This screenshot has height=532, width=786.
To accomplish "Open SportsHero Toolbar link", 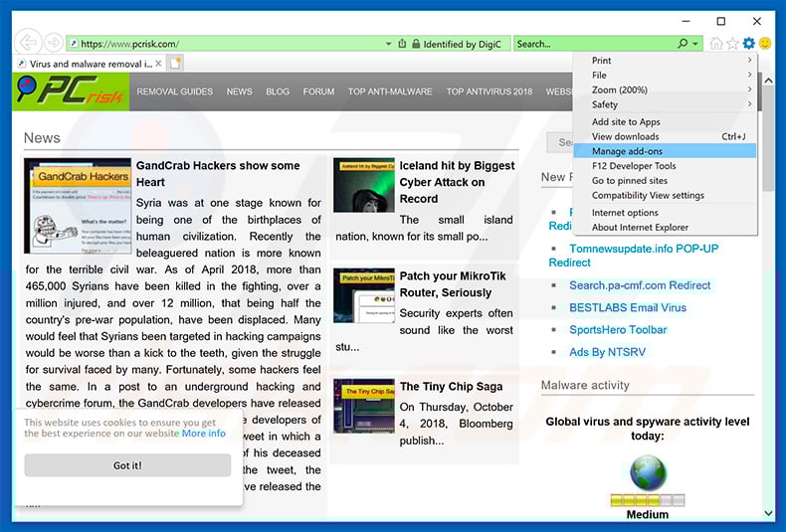I will pyautogui.click(x=618, y=329).
